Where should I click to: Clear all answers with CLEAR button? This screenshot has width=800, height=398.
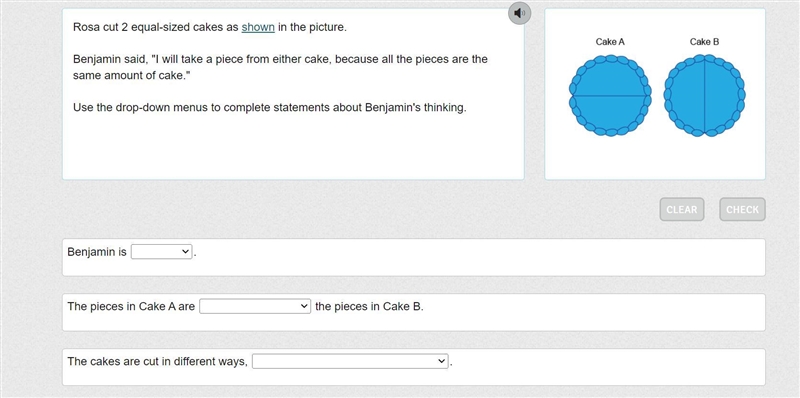tap(682, 209)
